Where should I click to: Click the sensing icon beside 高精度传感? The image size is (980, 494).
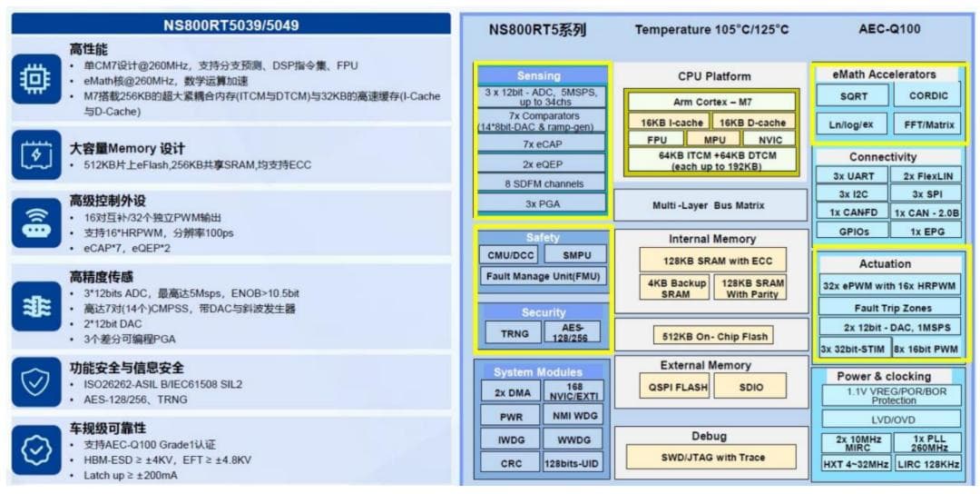point(35,306)
